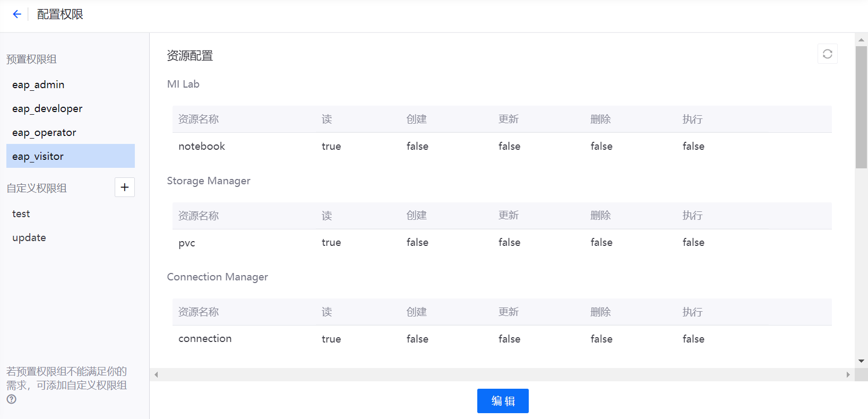
Task: Click 创建 header in Connection Manager table
Action: (417, 312)
